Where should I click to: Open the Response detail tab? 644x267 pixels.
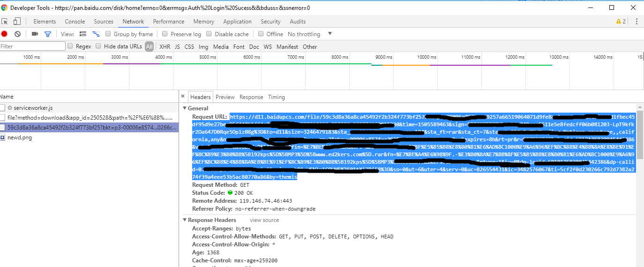[x=251, y=97]
